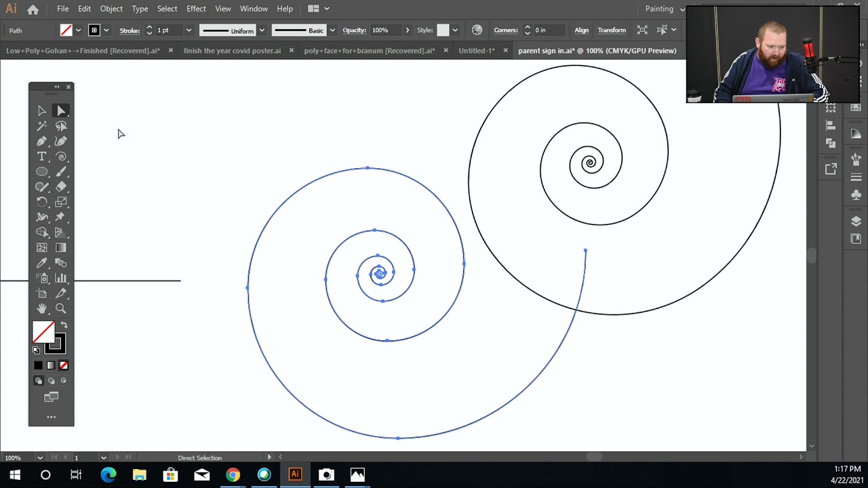The height and width of the screenshot is (488, 868).
Task: Open the graphic Style dropdown
Action: [x=454, y=30]
